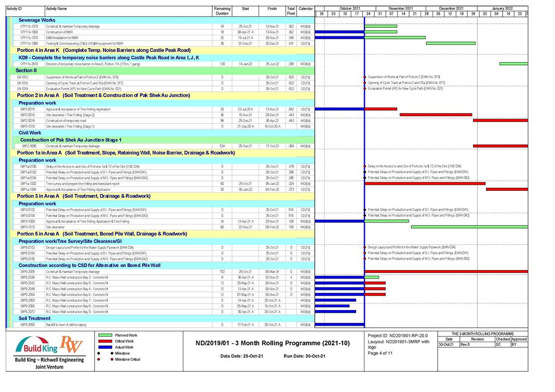Click the Activity ID column header

coord(25,11)
